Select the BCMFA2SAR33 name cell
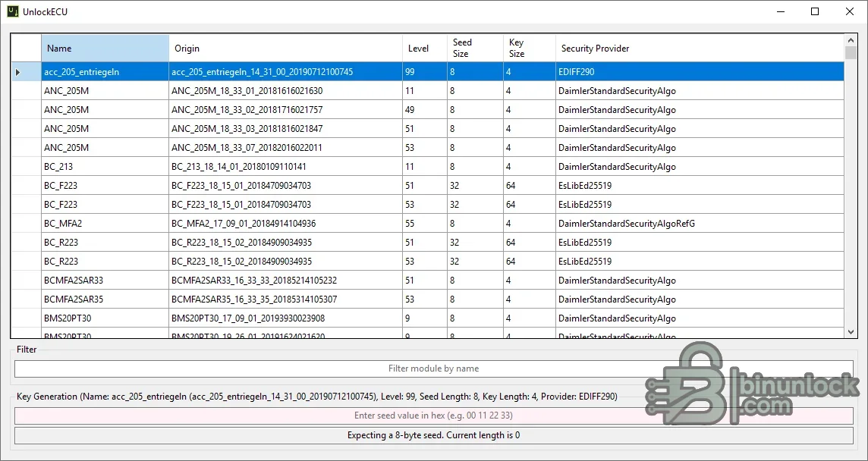The height and width of the screenshot is (461, 868). click(105, 280)
